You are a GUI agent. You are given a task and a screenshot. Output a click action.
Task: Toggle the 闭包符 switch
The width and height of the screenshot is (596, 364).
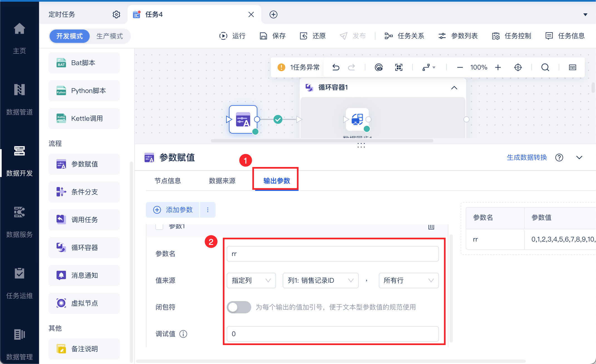pos(239,307)
